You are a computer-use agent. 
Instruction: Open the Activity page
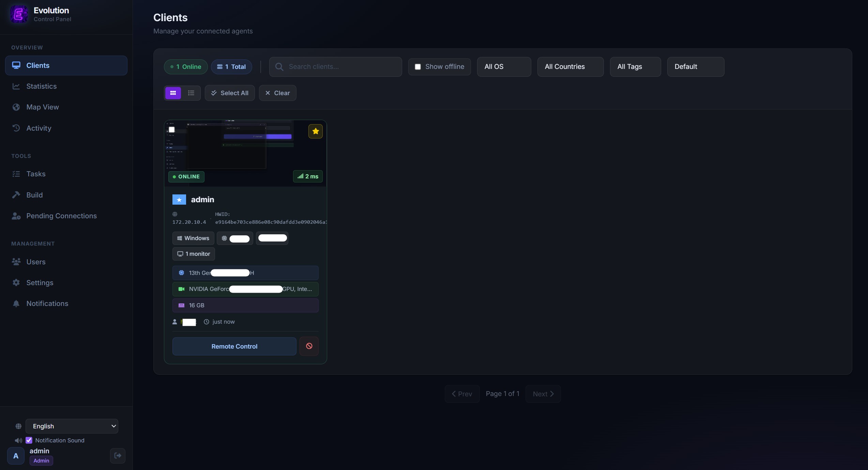(x=66, y=128)
